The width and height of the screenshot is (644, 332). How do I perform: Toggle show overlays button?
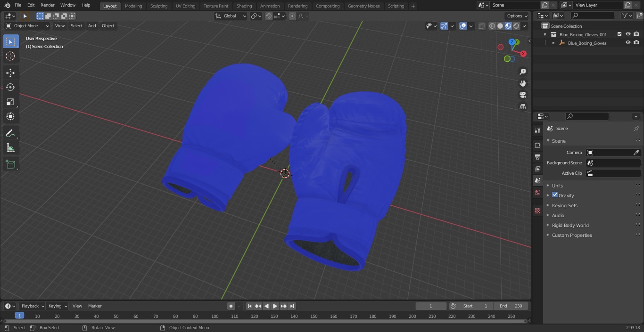click(463, 26)
